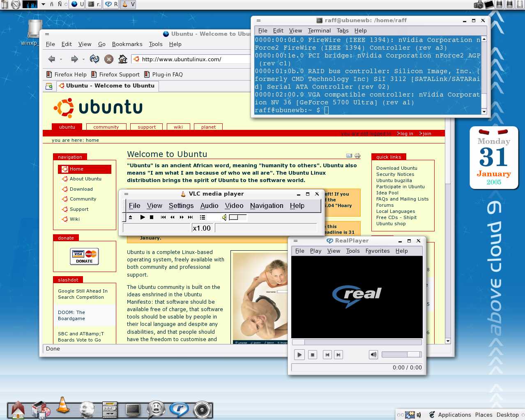This screenshot has width=525, height=420.
Task: Go back in Firefox
Action: pyautogui.click(x=51, y=59)
